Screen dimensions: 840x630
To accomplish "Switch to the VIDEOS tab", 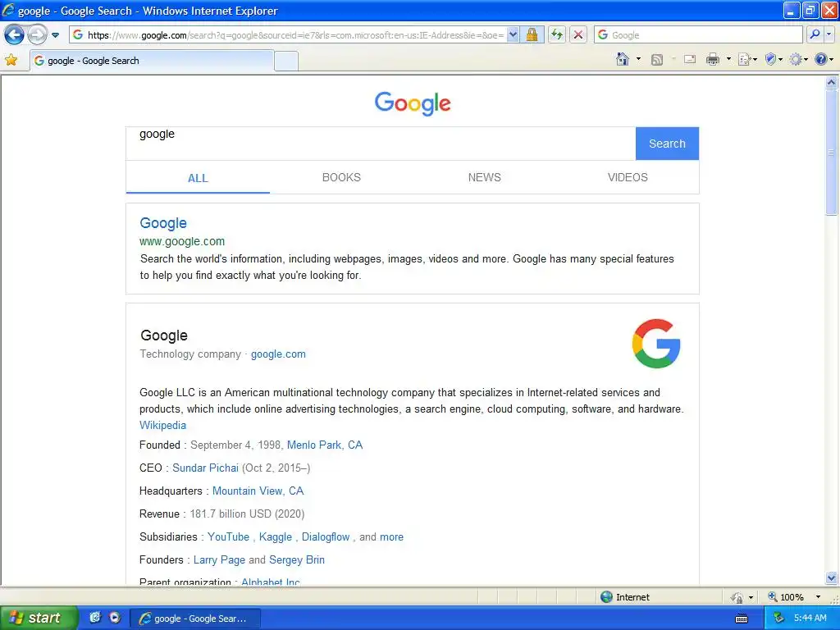I will [628, 177].
